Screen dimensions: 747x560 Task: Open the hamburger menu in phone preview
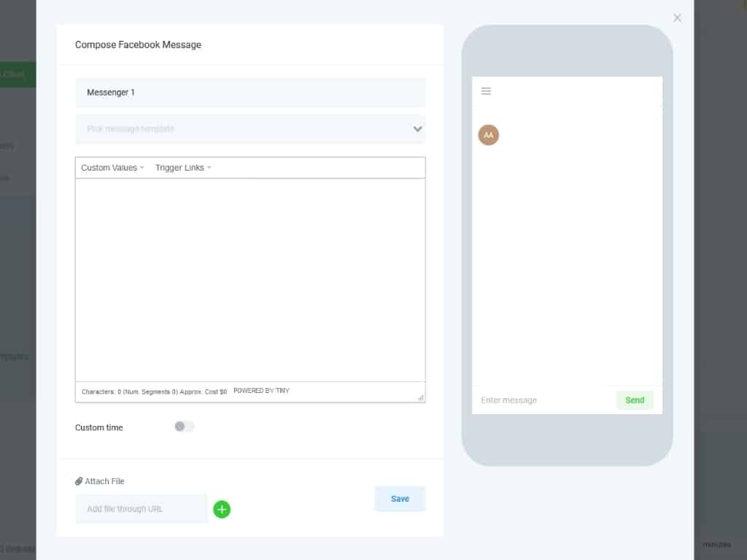pyautogui.click(x=485, y=91)
